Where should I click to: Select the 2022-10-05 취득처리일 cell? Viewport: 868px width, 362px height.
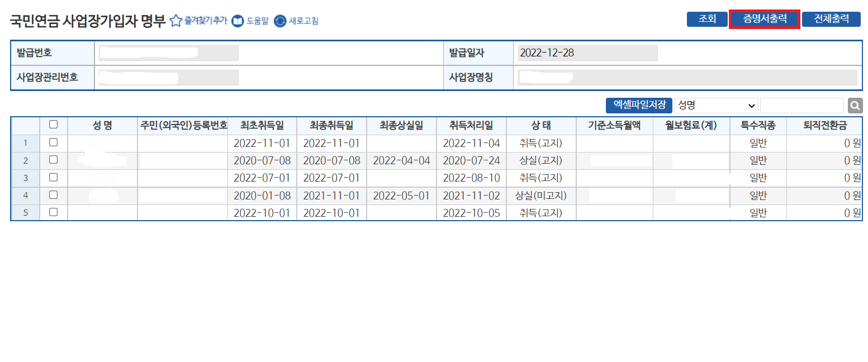(x=472, y=213)
